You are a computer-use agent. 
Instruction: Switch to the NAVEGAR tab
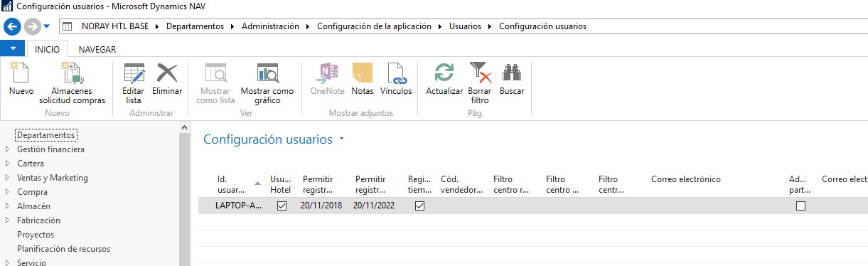click(x=97, y=49)
